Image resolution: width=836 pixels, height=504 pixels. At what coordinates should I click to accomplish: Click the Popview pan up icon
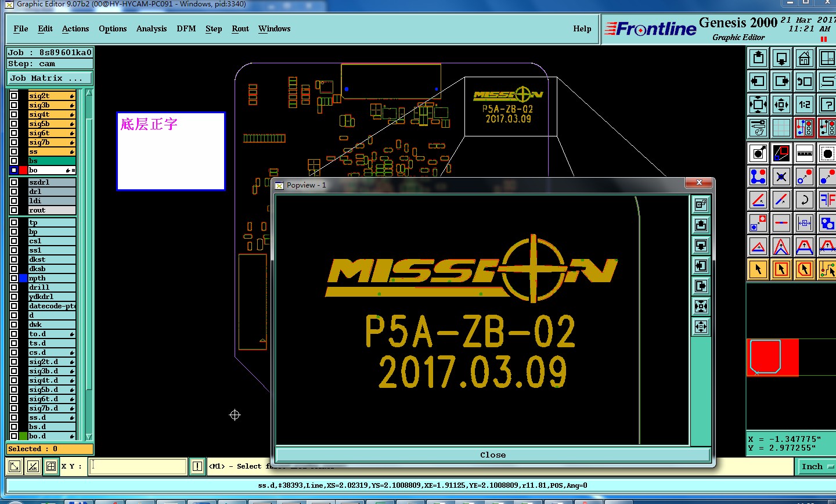click(701, 225)
